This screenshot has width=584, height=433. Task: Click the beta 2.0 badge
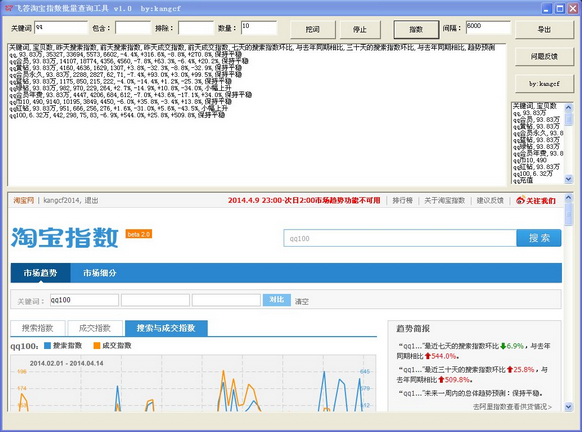[x=139, y=234]
